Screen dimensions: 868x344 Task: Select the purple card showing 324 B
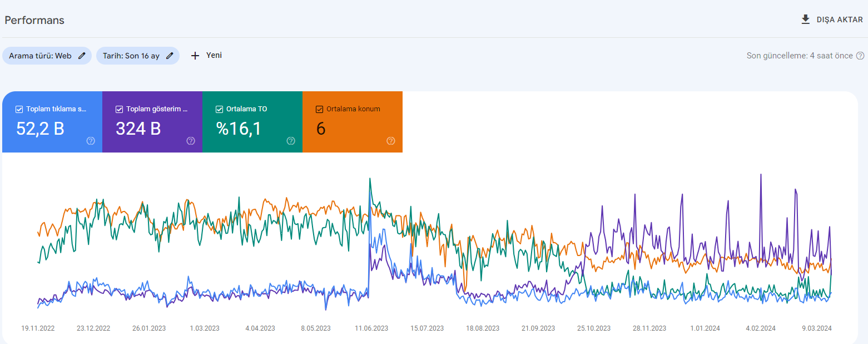(152, 122)
